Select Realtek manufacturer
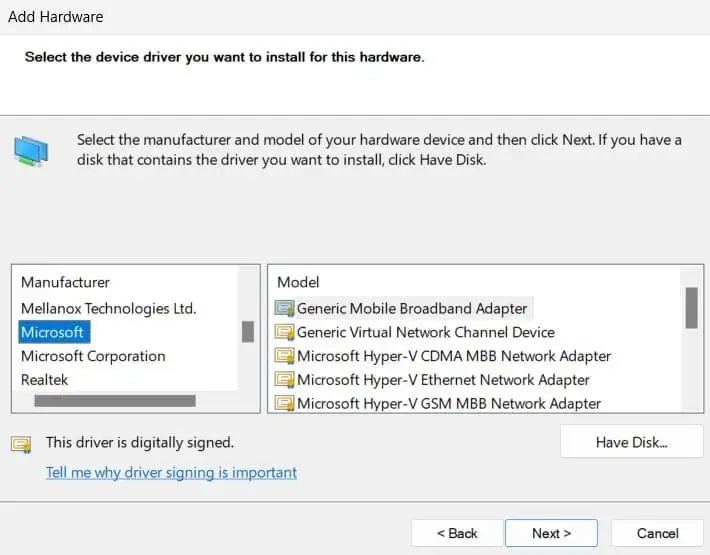 coord(44,380)
